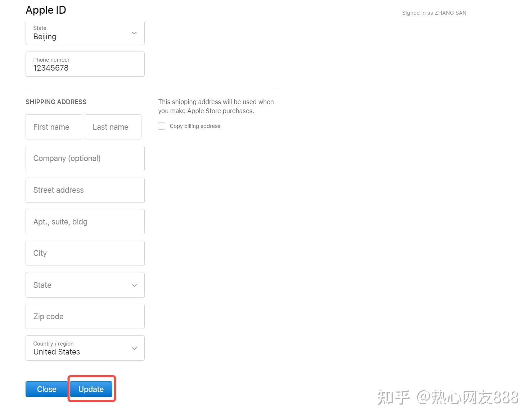Enable the Copy billing address checkbox
The width and height of the screenshot is (532, 419).
click(x=162, y=126)
